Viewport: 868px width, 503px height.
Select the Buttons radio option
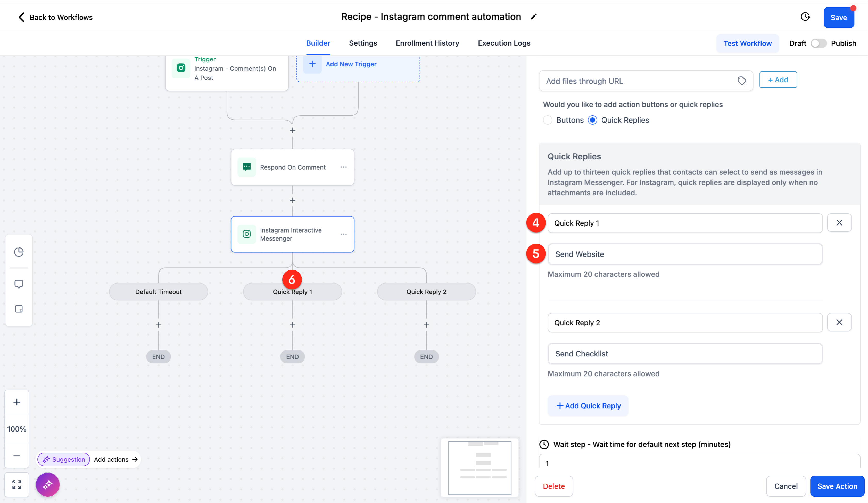click(x=547, y=120)
